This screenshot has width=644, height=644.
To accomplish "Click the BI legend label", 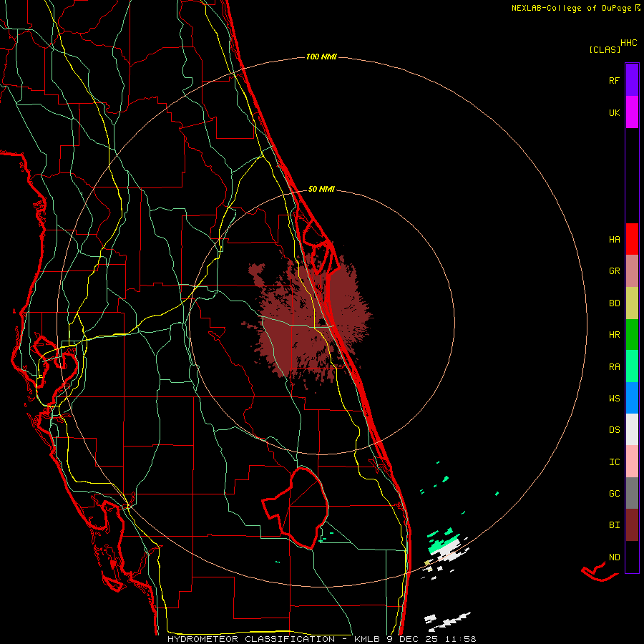I will (x=614, y=525).
